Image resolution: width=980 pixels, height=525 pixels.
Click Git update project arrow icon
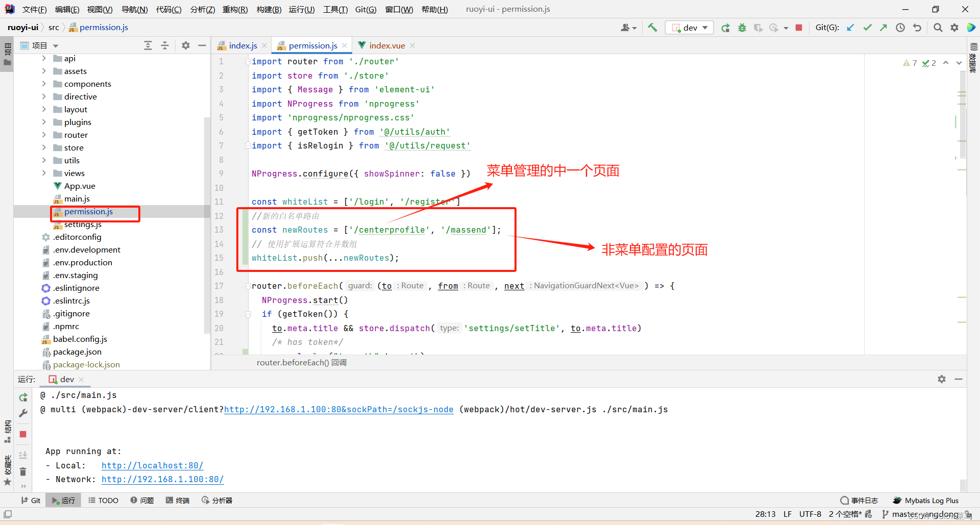pos(851,28)
